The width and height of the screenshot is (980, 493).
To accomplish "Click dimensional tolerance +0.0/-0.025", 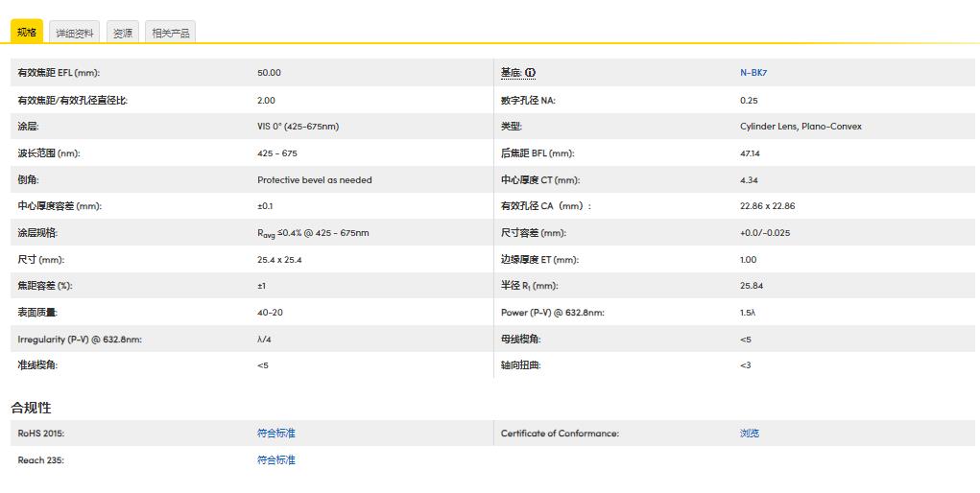I will (x=765, y=233).
